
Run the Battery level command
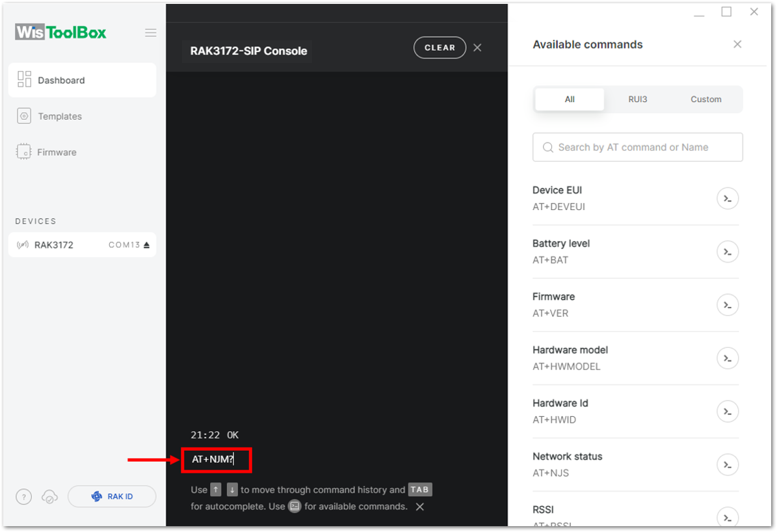(x=728, y=252)
